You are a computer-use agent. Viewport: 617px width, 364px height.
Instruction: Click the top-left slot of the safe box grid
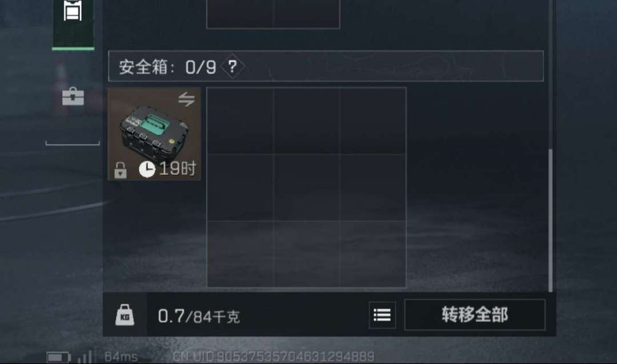(240, 121)
